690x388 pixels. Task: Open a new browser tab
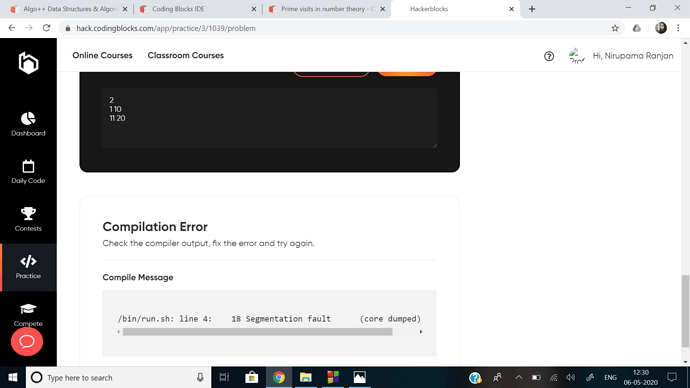[x=532, y=9]
